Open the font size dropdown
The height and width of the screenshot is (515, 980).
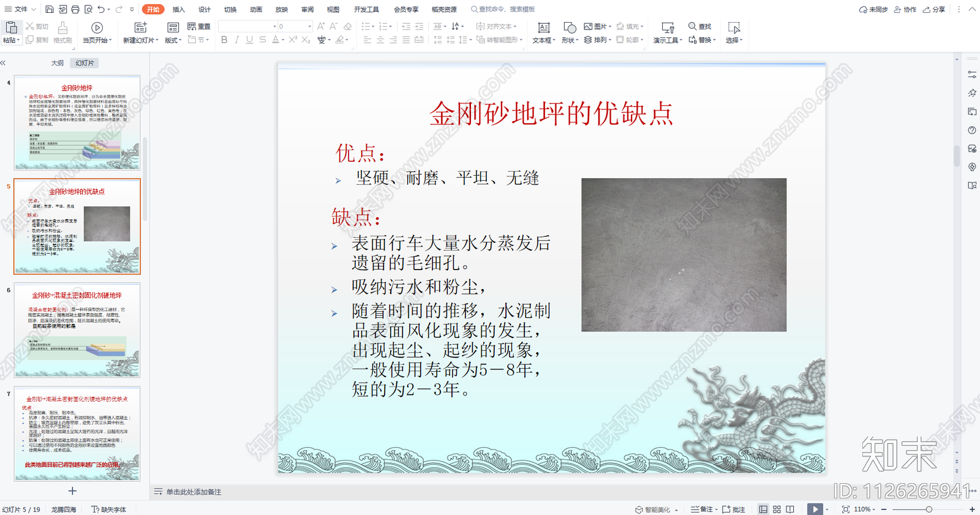(x=309, y=26)
